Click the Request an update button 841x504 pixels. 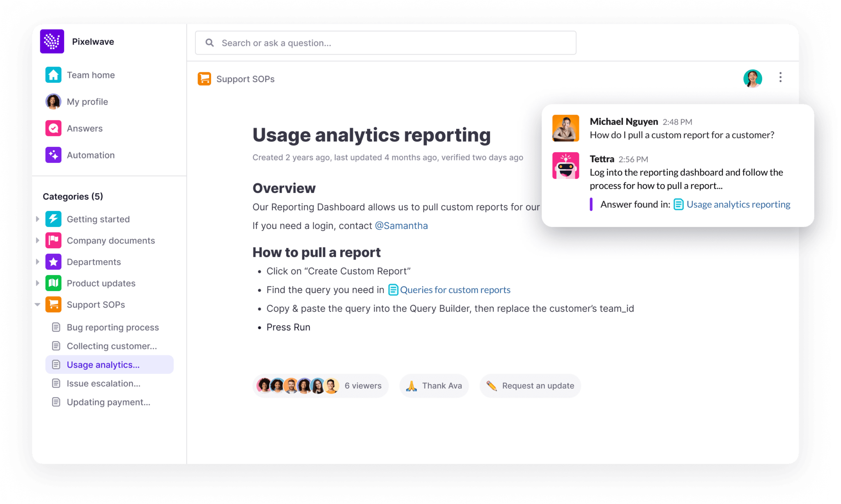tap(530, 385)
